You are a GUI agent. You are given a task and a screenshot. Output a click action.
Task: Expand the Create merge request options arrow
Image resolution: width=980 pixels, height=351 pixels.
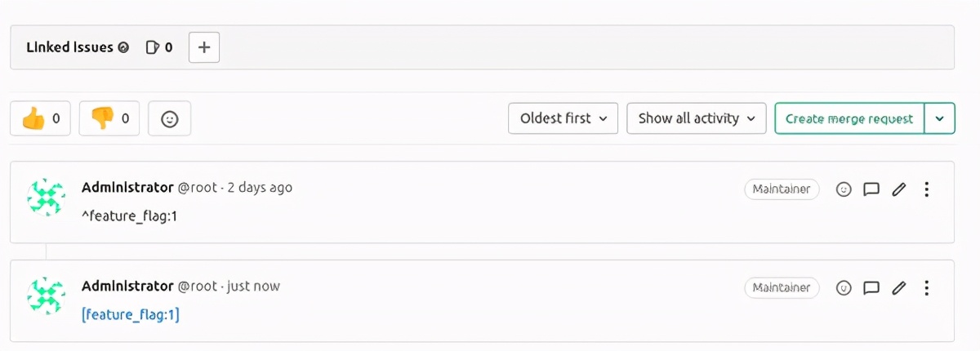940,118
